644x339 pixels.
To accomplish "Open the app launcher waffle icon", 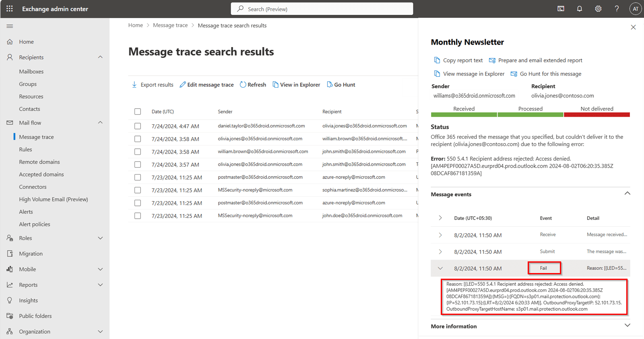I will [x=10, y=8].
